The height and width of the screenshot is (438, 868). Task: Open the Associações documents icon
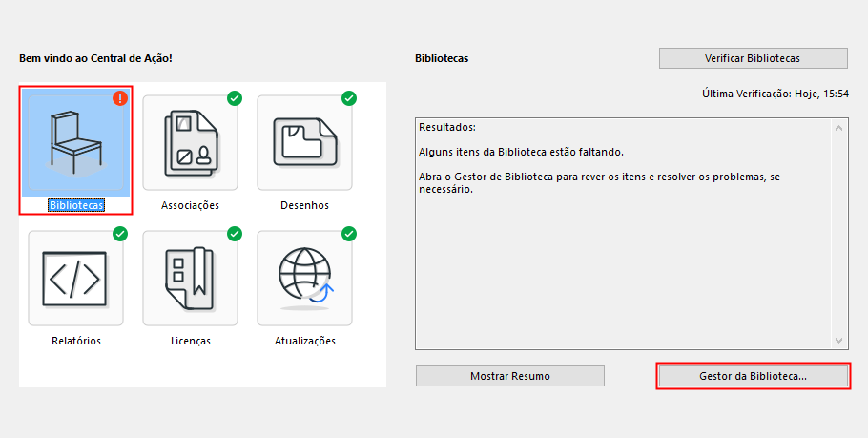191,143
